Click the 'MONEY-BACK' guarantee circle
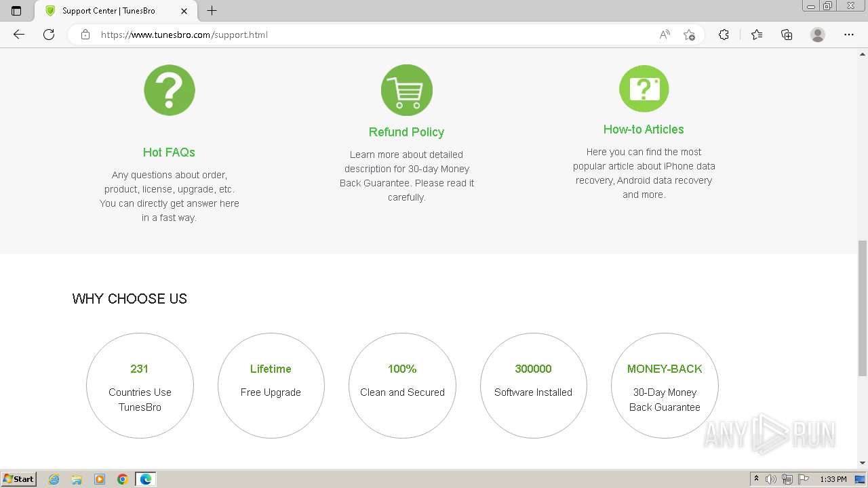 (x=665, y=386)
